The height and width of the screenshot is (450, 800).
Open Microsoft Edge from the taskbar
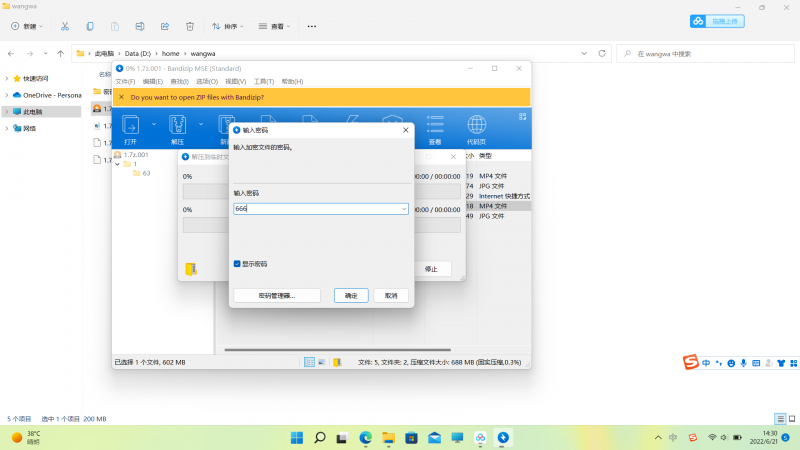(365, 438)
